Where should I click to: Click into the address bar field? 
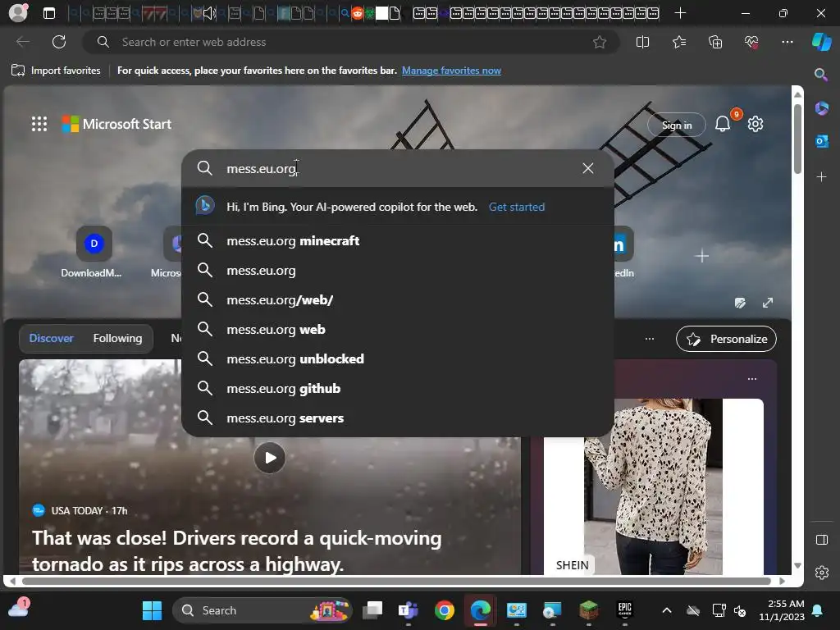350,42
